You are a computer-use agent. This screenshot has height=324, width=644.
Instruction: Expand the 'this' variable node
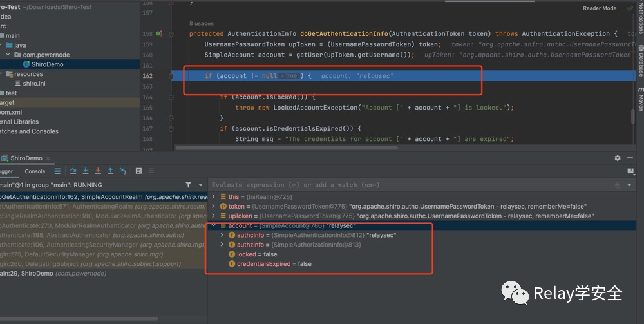tap(214, 196)
